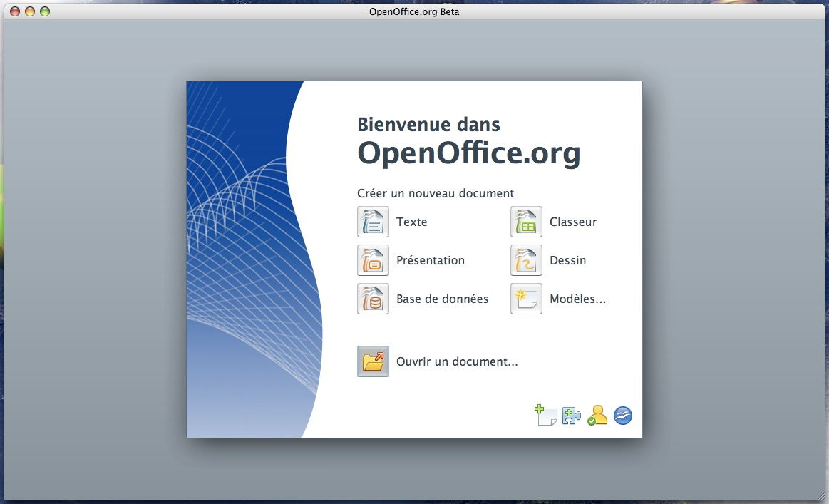This screenshot has width=829, height=504.
Task: Click the Créer un nouveau document heading
Action: (x=436, y=194)
